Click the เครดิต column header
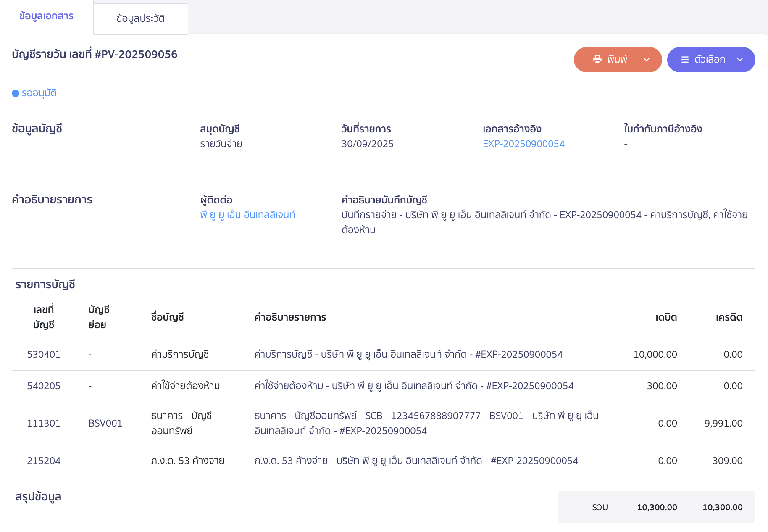 [x=729, y=317]
